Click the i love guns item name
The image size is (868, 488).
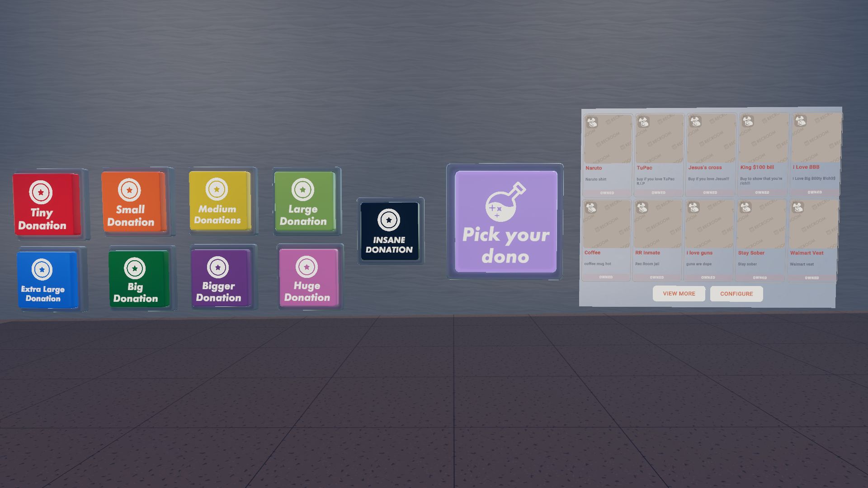click(x=699, y=253)
